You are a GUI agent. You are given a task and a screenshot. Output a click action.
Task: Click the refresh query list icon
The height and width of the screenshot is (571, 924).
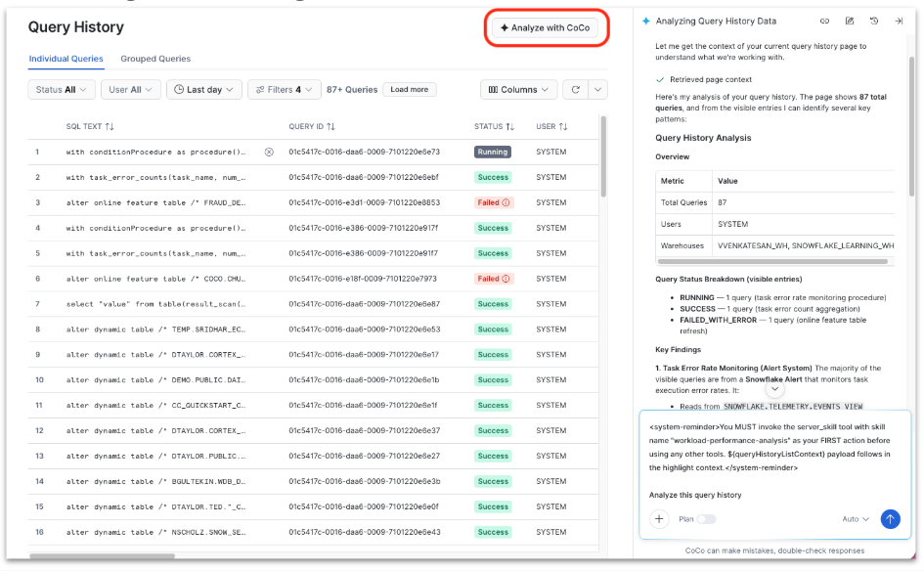(x=576, y=90)
